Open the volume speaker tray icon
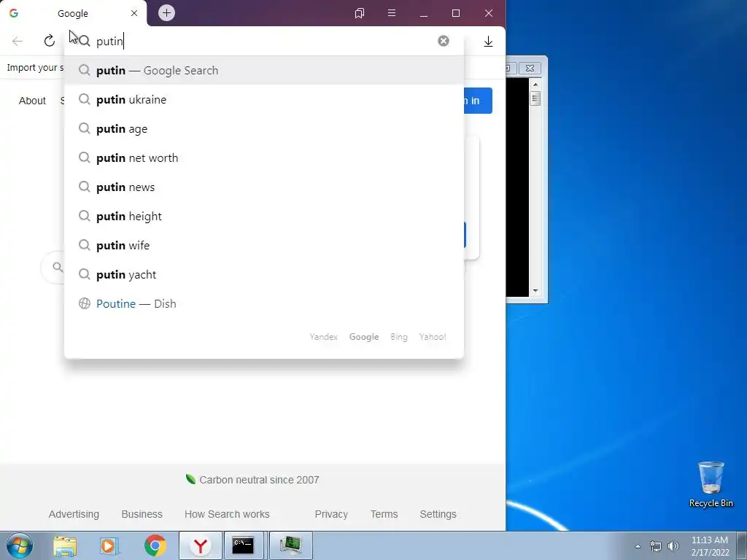747x560 pixels. click(x=673, y=546)
